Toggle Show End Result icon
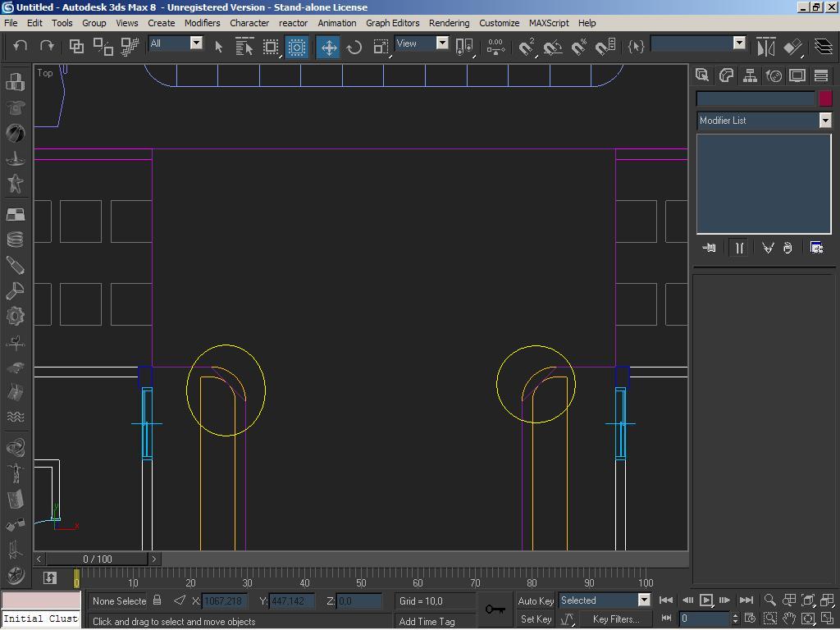The image size is (840, 630). (739, 248)
